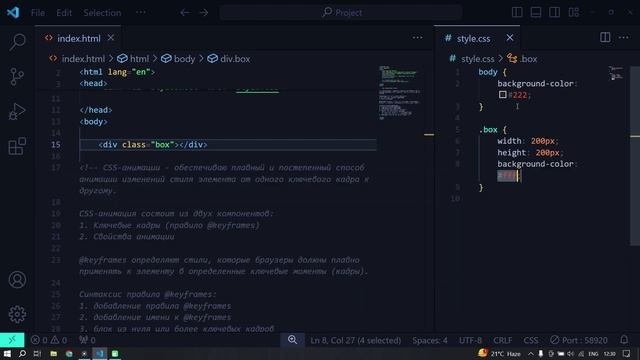Close the index.html tab

111,38
